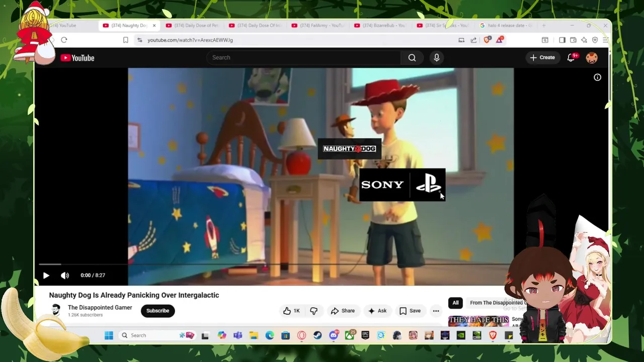Open Xbox app from taskbar
The image size is (644, 362).
(349, 335)
